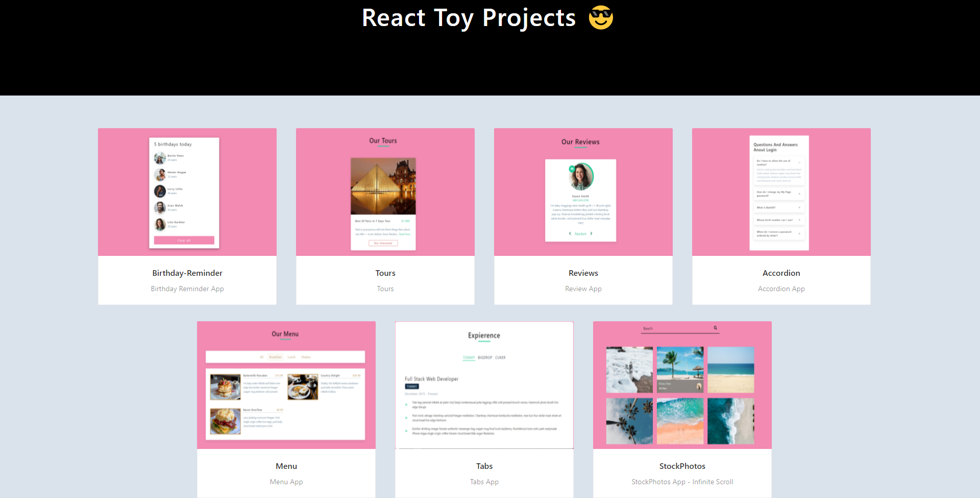This screenshot has width=980, height=498.
Task: Open the Menu card title
Action: click(x=286, y=466)
